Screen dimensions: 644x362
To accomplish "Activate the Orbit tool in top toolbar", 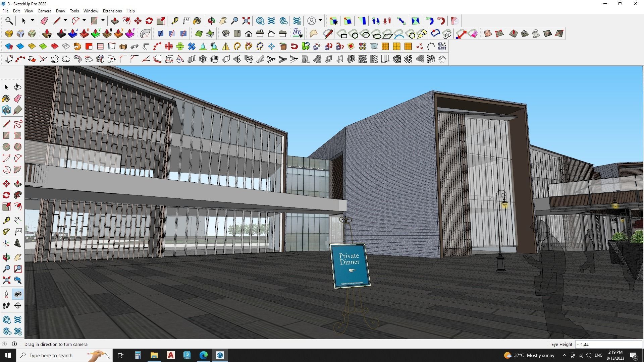I will point(211,21).
